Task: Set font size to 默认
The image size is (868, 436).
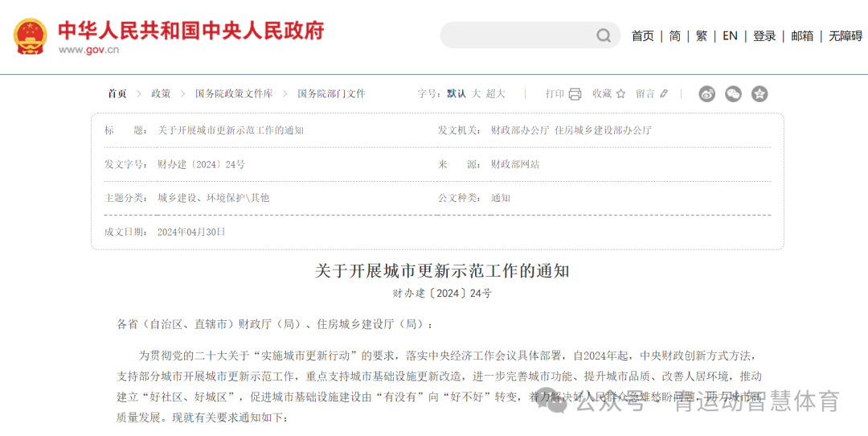Action: pos(457,93)
